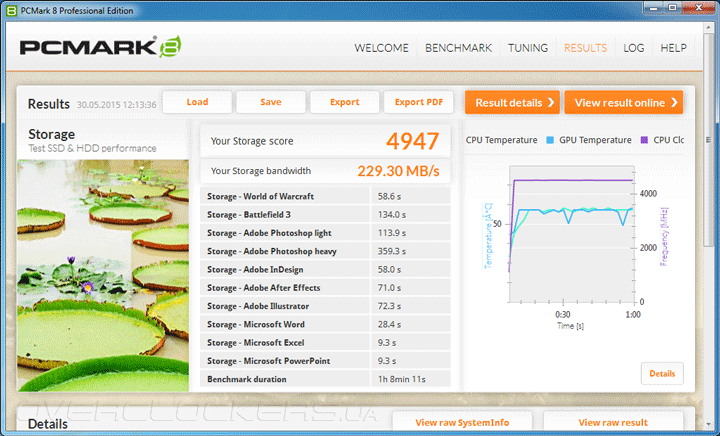Maximize the PCMark 8 window
Viewport: 720px width, 436px height.
673,8
